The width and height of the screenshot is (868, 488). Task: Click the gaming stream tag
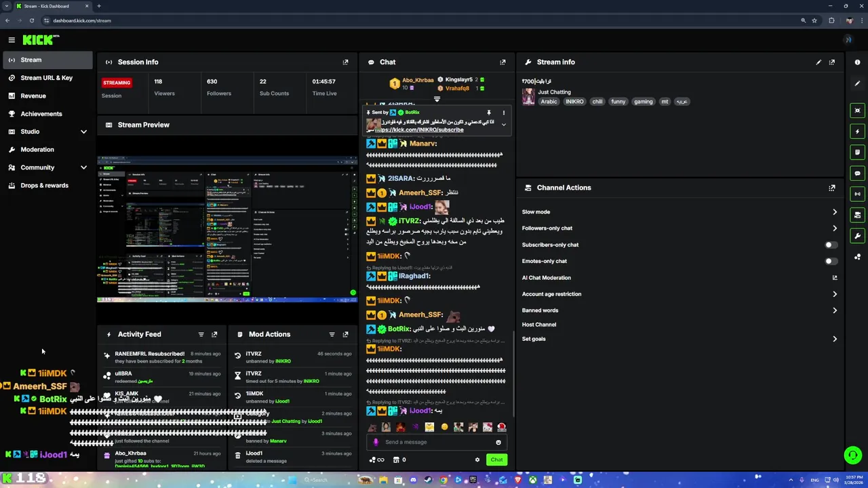[x=643, y=102]
